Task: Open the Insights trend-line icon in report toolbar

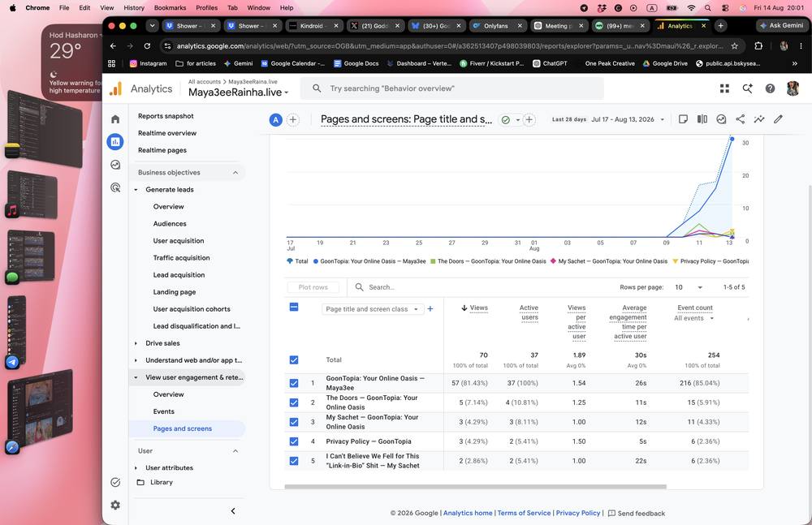Action: point(758,119)
